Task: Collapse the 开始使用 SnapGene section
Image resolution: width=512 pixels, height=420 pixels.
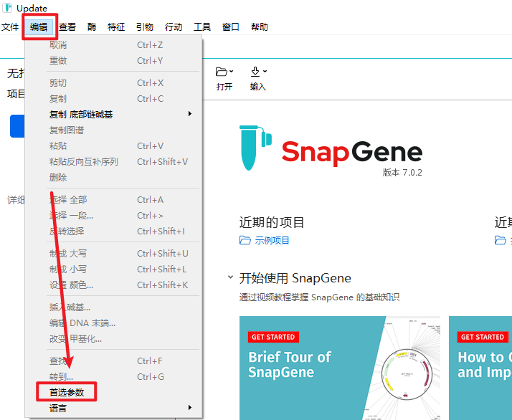Action: coord(230,277)
